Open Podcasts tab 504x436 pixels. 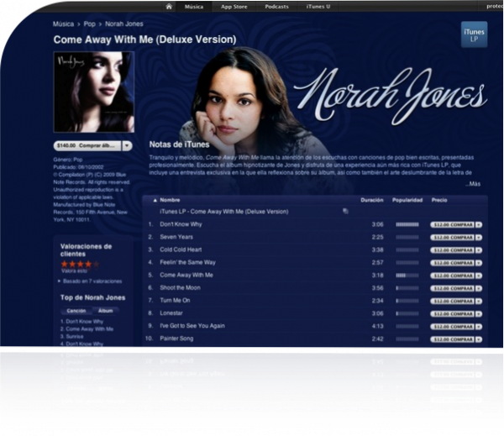(x=276, y=7)
